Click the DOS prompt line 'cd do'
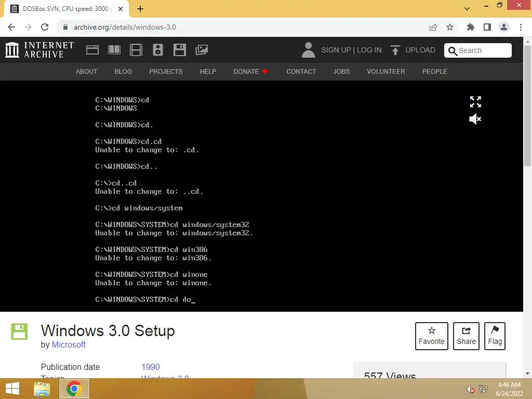Viewport: 532px width, 399px height. point(145,299)
